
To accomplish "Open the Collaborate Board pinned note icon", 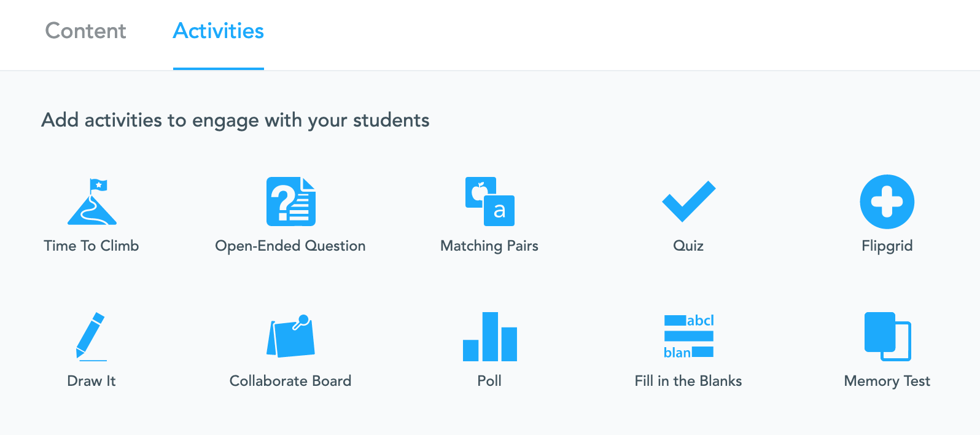I will (x=290, y=336).
